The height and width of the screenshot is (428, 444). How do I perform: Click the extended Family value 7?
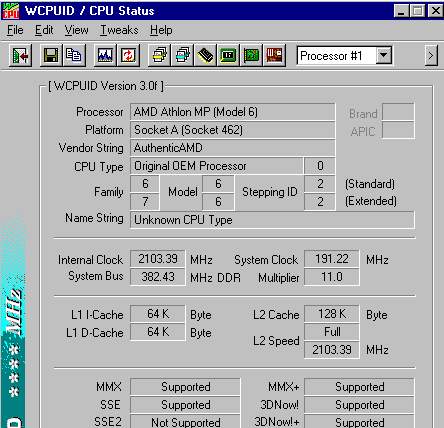[x=145, y=202]
